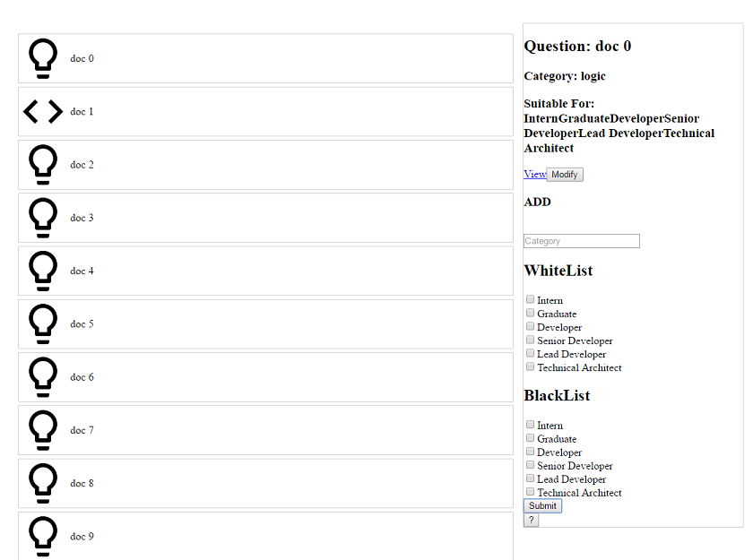Check WhiteList Lead Developer box
The width and height of the screenshot is (753, 560).
click(x=530, y=353)
